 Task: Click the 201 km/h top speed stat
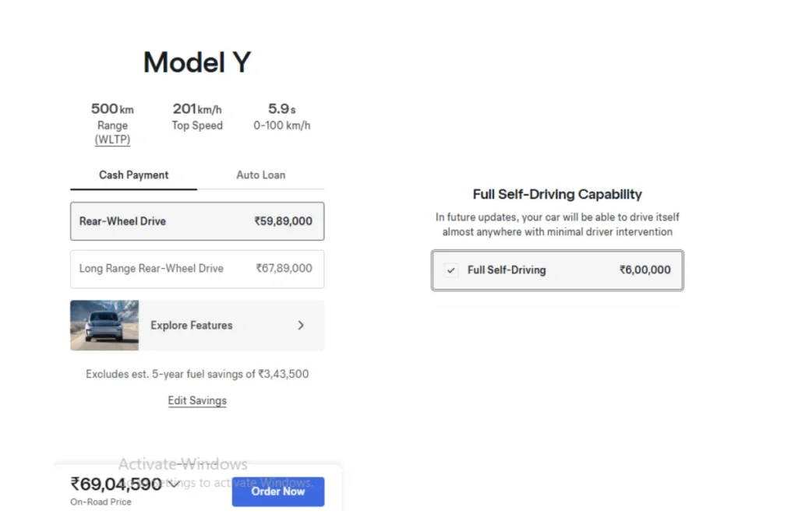tap(197, 109)
